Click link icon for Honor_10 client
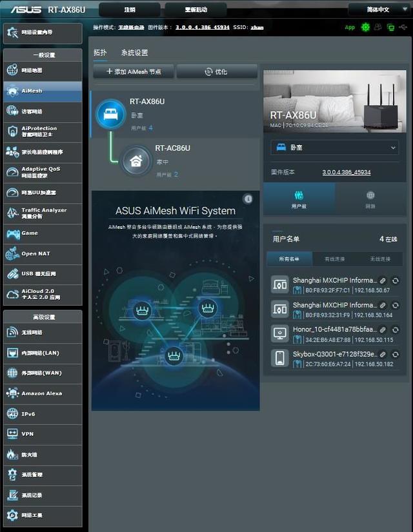This screenshot has width=413, height=532. (383, 330)
